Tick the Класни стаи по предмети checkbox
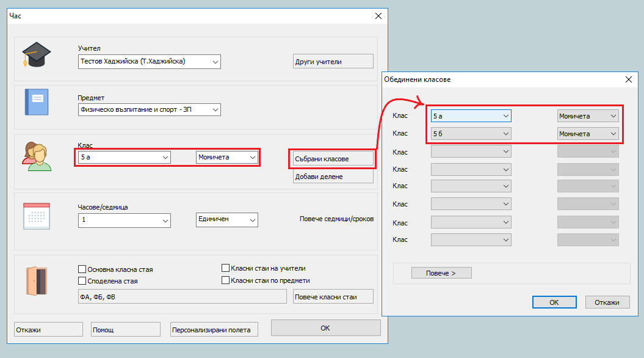This screenshot has height=358, width=644. pos(226,280)
